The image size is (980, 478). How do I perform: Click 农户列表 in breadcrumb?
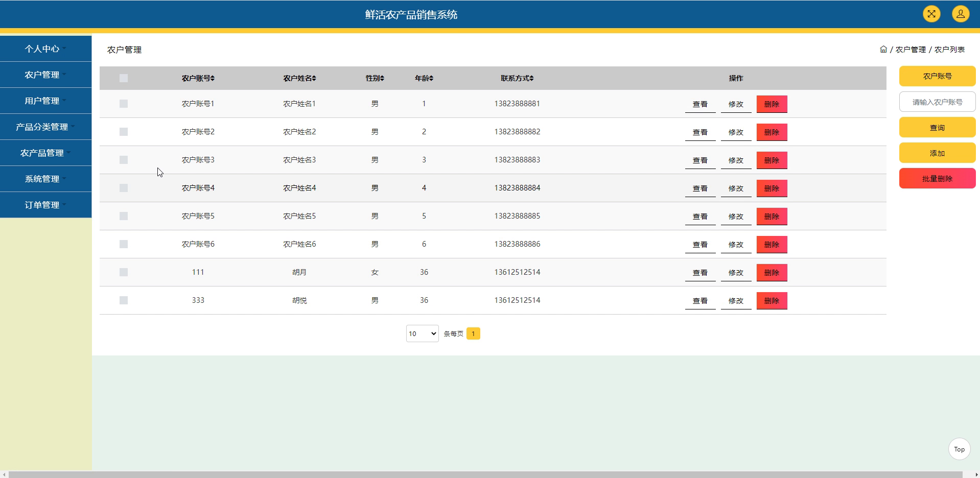pos(949,50)
